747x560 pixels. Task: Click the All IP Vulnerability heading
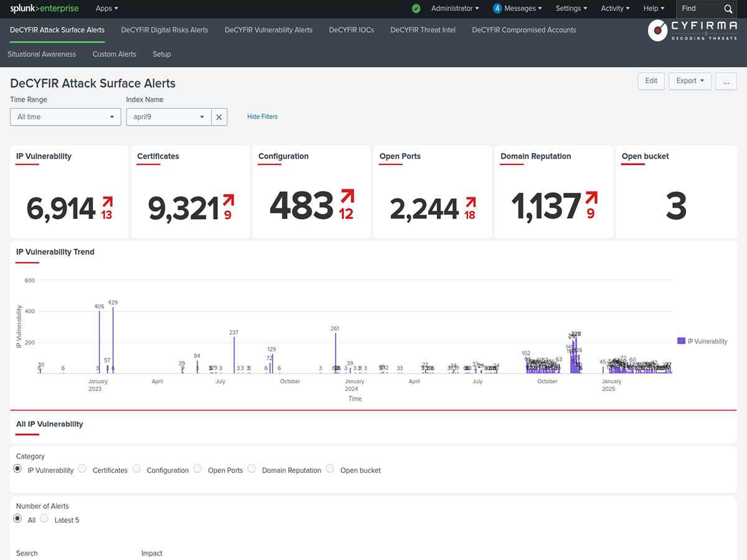click(50, 424)
